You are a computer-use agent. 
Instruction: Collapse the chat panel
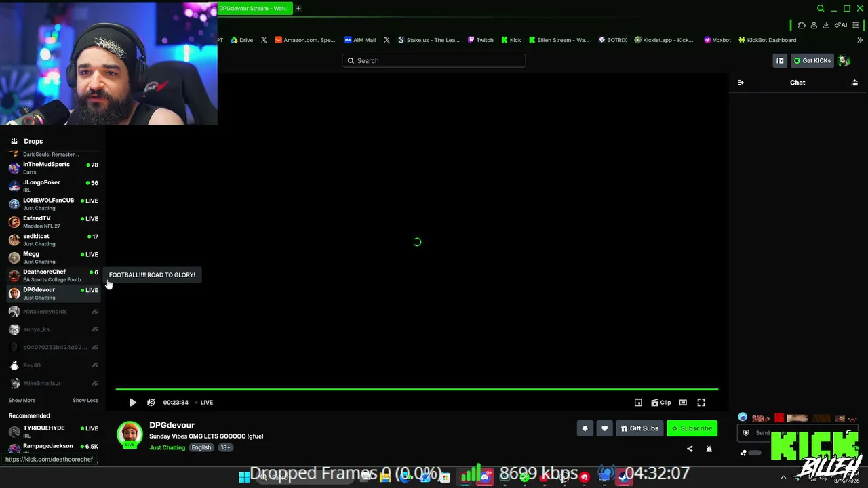pyautogui.click(x=741, y=83)
